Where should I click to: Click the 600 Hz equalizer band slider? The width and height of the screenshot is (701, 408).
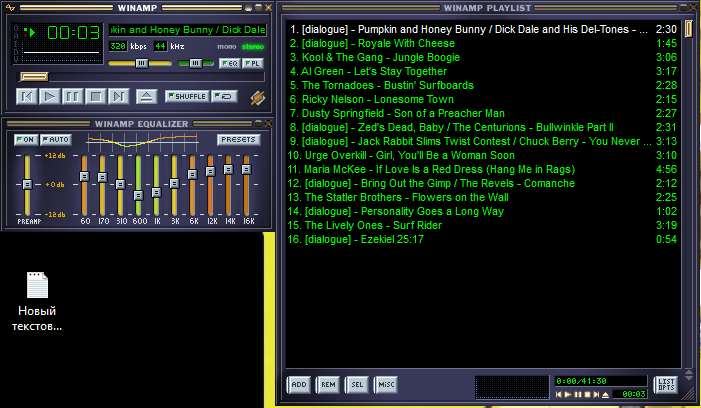click(x=138, y=195)
